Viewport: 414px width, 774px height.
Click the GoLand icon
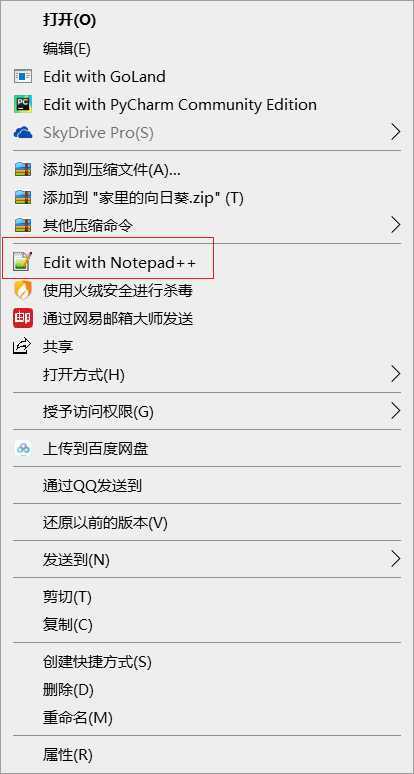pos(23,77)
